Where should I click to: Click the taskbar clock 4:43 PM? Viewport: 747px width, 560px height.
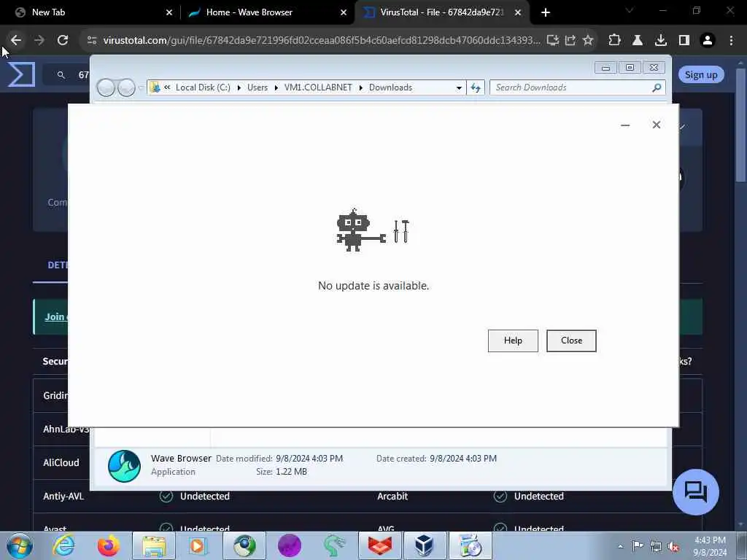point(710,540)
